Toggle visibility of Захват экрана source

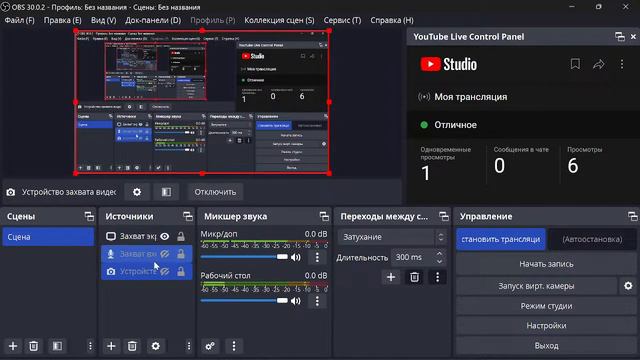164,236
